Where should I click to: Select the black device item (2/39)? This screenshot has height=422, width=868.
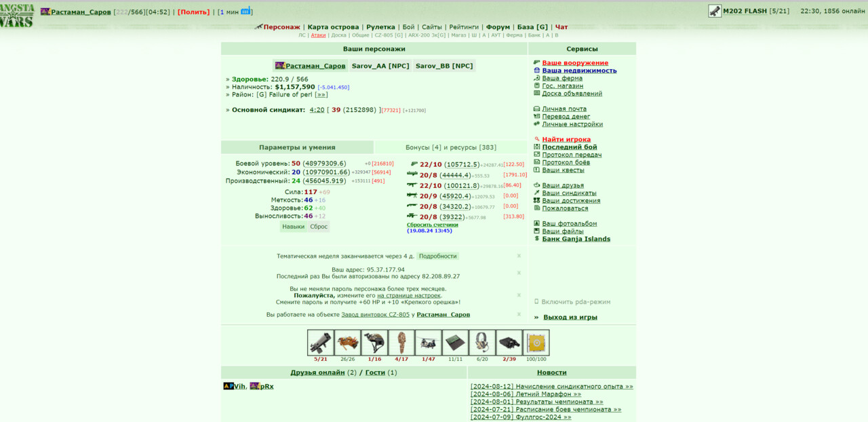pyautogui.click(x=509, y=343)
